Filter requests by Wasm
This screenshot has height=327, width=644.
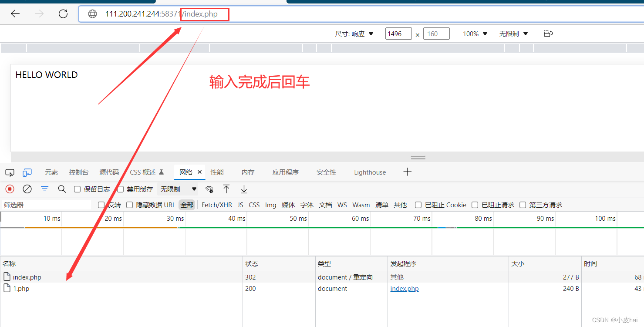(x=361, y=205)
